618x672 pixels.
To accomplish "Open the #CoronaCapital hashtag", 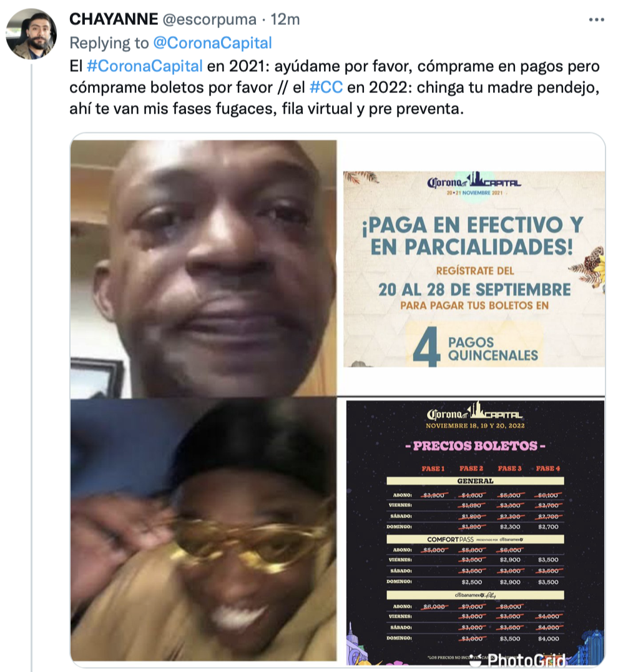I will coord(144,66).
